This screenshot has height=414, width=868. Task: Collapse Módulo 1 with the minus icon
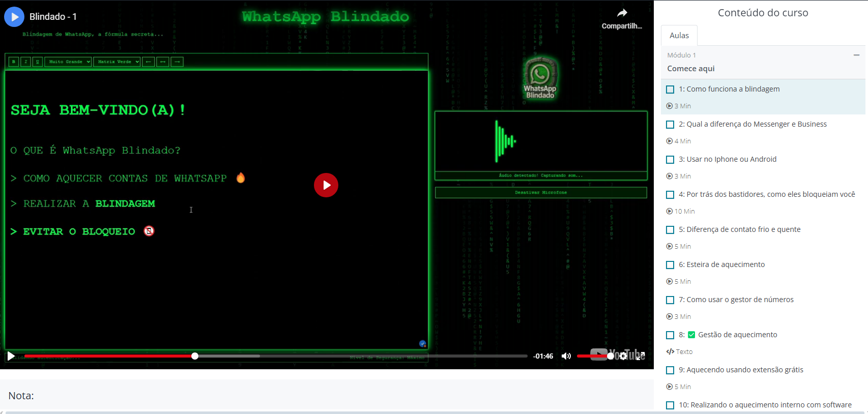point(856,55)
